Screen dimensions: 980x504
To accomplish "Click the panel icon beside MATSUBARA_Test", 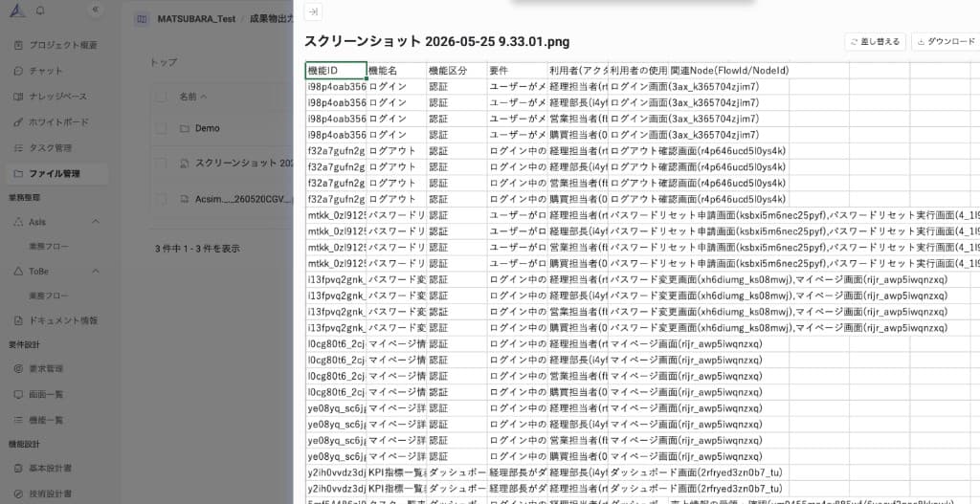I will pos(142,19).
